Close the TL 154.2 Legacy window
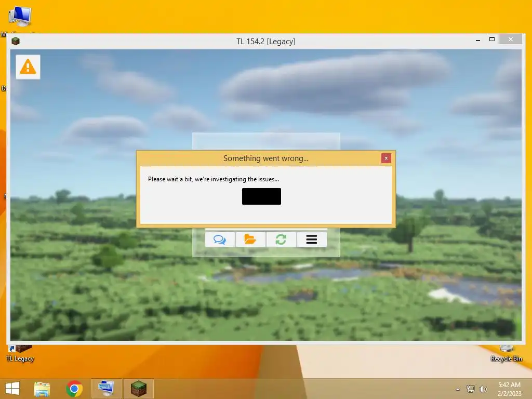 511,39
